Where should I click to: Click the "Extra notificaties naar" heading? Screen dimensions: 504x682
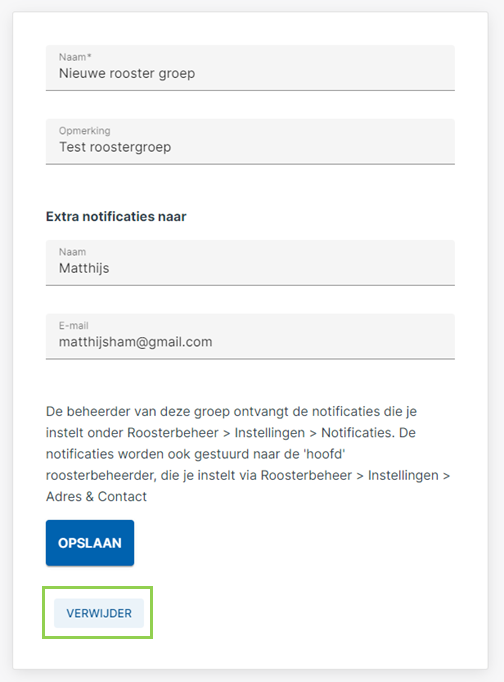point(116,216)
